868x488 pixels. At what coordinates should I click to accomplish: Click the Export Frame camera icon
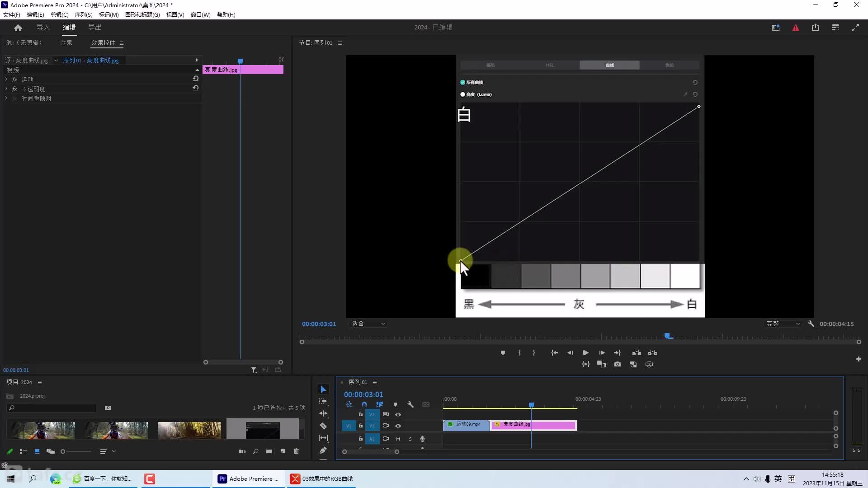618,364
